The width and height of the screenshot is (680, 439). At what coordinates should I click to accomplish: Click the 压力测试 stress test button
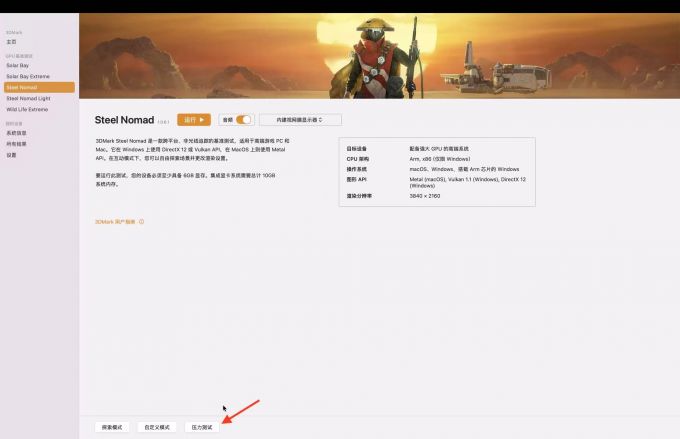coord(202,427)
